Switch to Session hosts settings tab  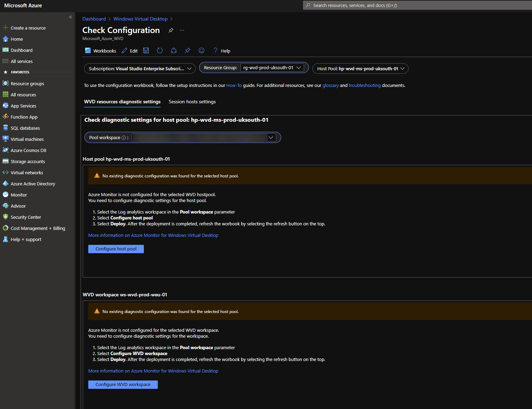192,102
